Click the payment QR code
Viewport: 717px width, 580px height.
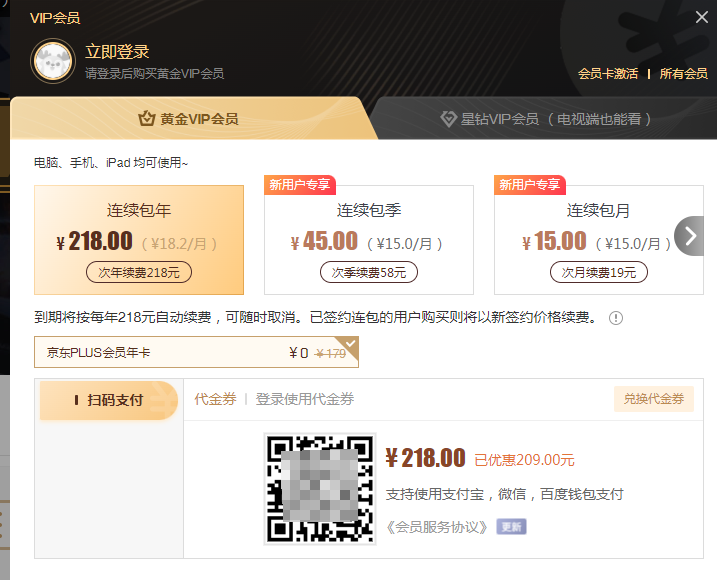pos(319,488)
